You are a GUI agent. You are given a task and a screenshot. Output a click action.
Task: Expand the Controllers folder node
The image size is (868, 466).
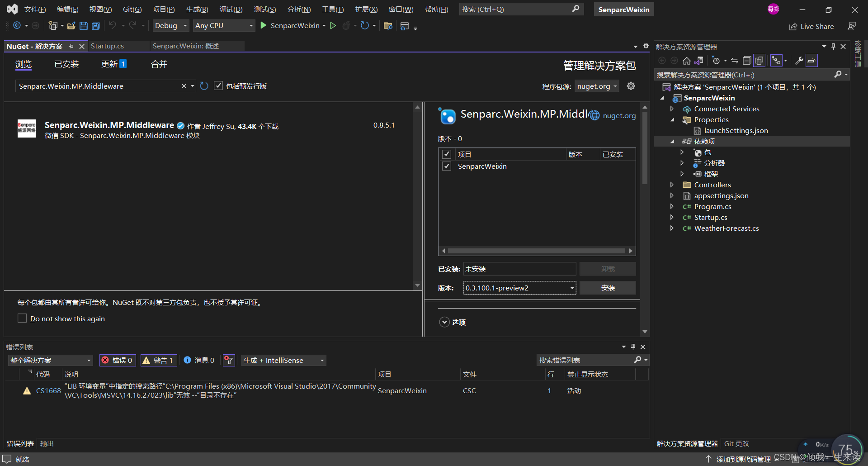672,185
